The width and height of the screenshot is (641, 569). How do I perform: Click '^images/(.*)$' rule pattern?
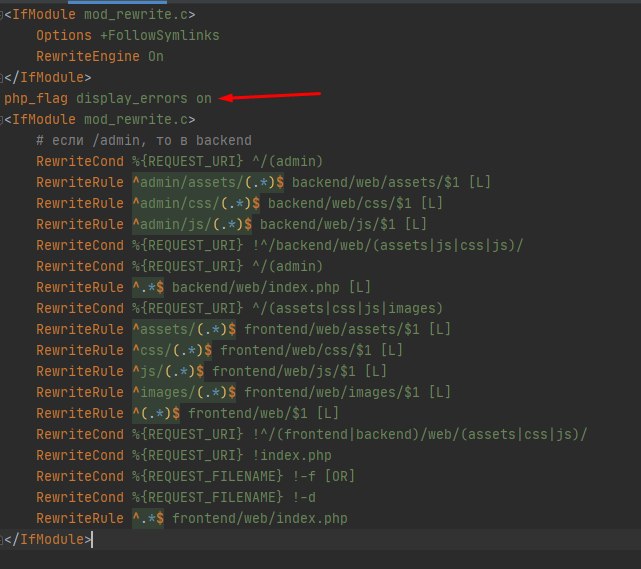click(184, 392)
